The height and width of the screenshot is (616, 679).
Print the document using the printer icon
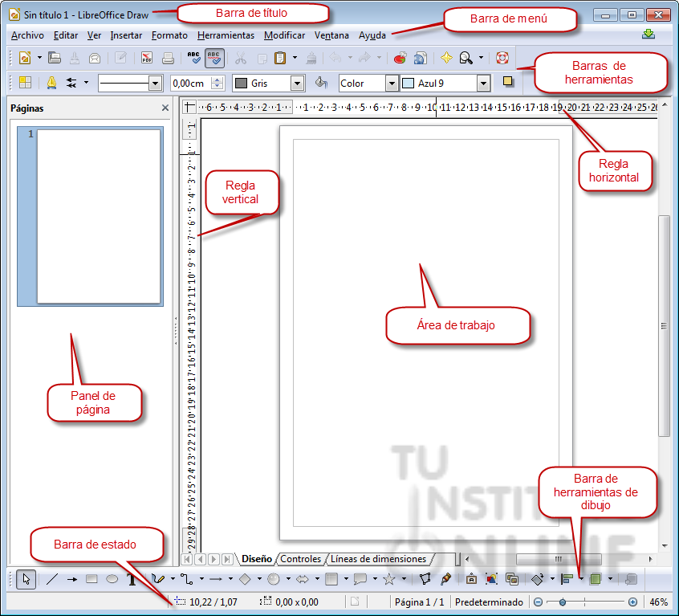click(168, 58)
